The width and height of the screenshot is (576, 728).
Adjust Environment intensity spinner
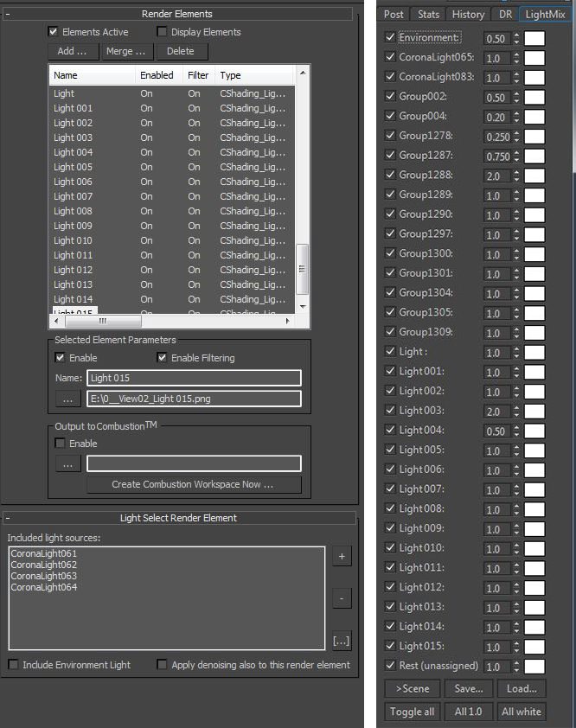516,39
